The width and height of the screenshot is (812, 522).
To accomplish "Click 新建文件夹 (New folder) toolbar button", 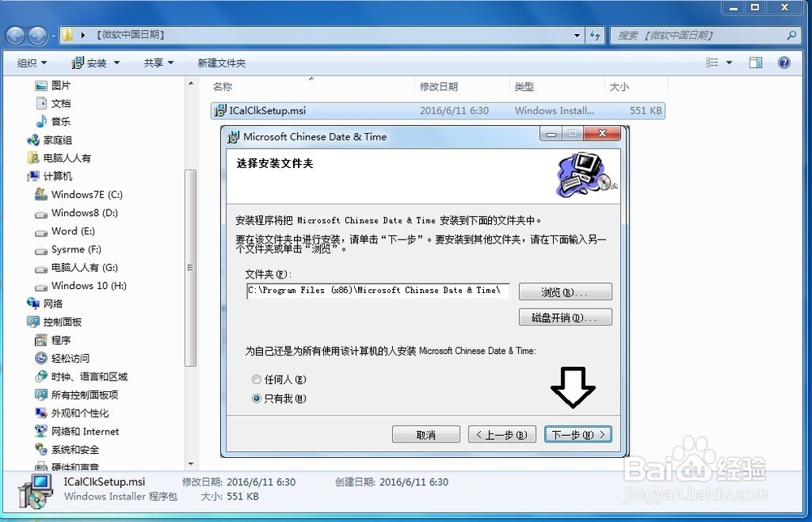I will (x=222, y=63).
